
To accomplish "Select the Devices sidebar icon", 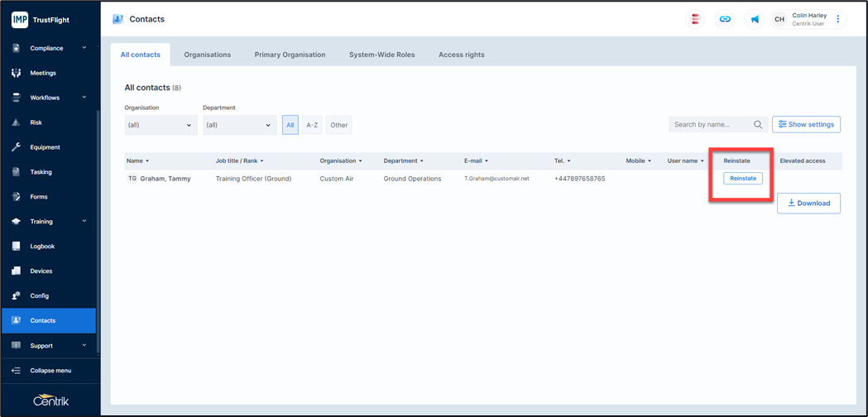I will pos(16,271).
